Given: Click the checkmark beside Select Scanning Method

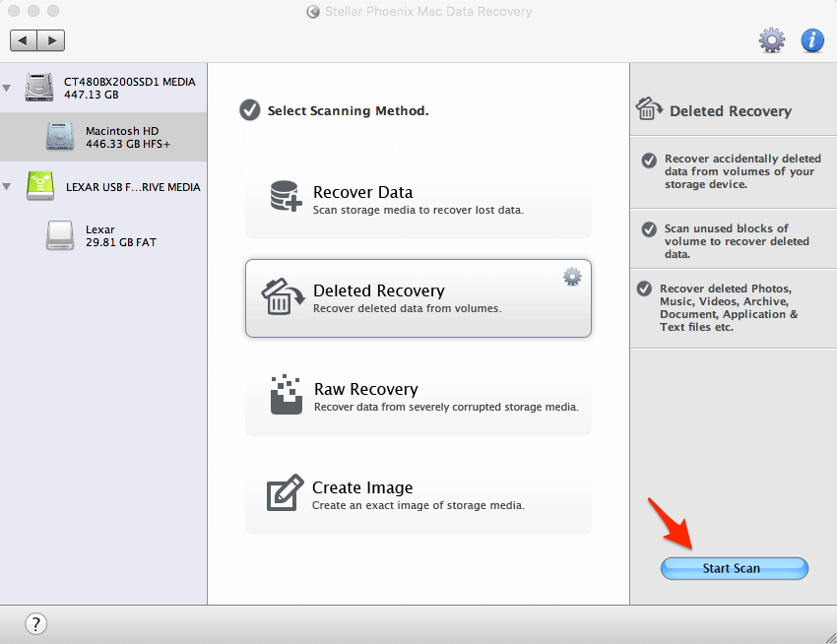Looking at the screenshot, I should (x=250, y=110).
